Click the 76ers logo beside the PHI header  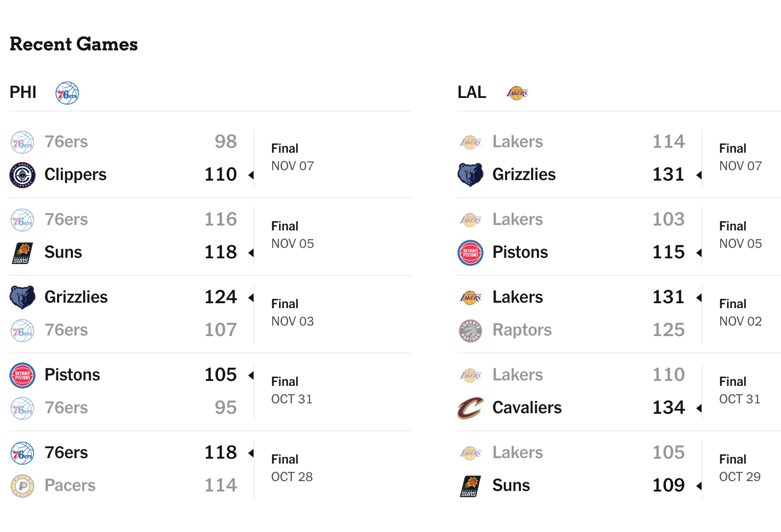(67, 93)
